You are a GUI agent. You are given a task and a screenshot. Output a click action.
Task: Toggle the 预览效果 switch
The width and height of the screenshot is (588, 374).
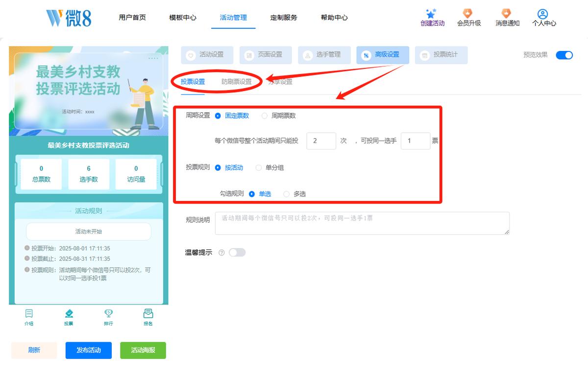point(564,55)
